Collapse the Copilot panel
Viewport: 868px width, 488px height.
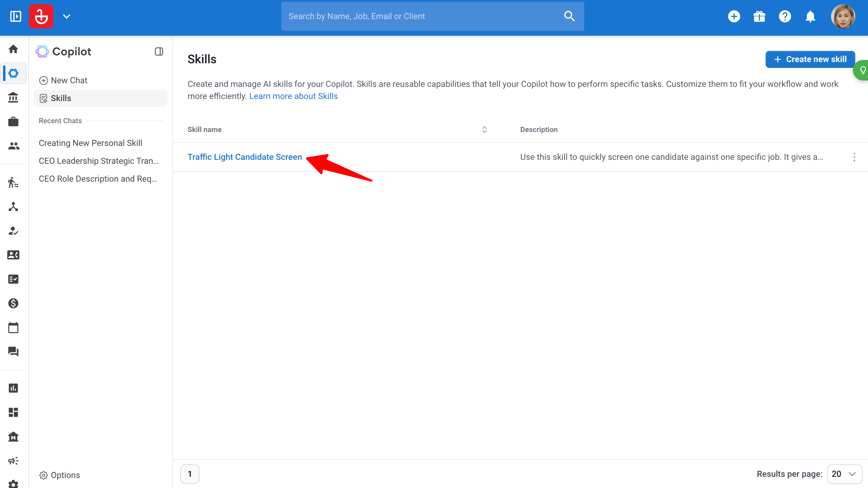[159, 51]
